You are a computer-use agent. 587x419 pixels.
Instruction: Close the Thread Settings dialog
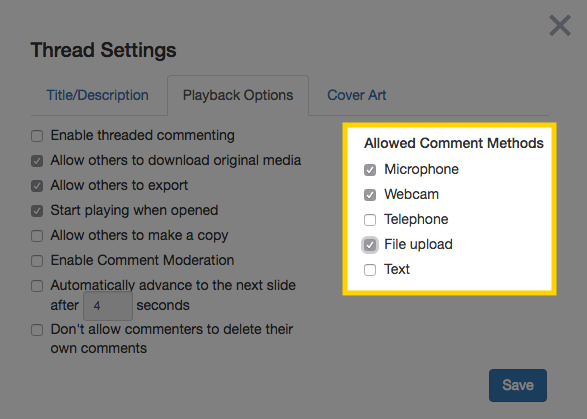[560, 25]
